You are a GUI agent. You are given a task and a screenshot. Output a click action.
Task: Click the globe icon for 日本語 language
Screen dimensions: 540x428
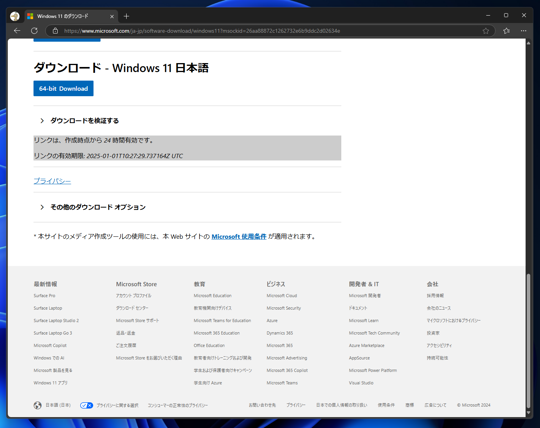[x=38, y=405]
